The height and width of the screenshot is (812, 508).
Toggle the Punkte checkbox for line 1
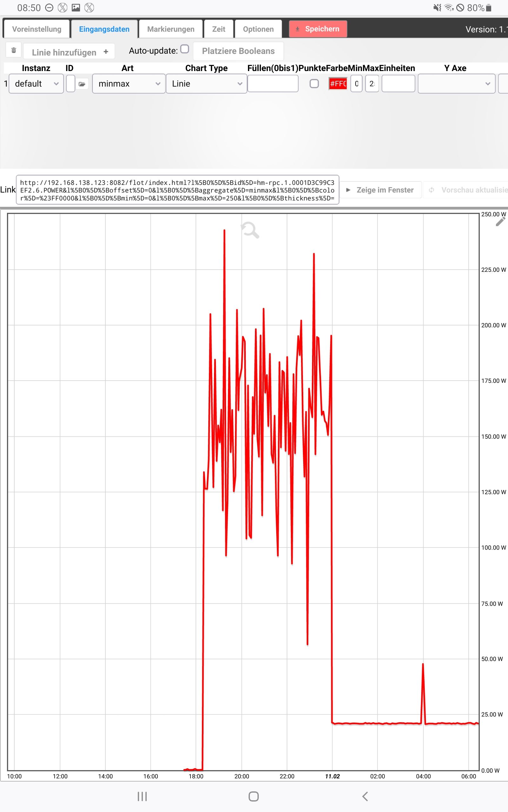(314, 83)
